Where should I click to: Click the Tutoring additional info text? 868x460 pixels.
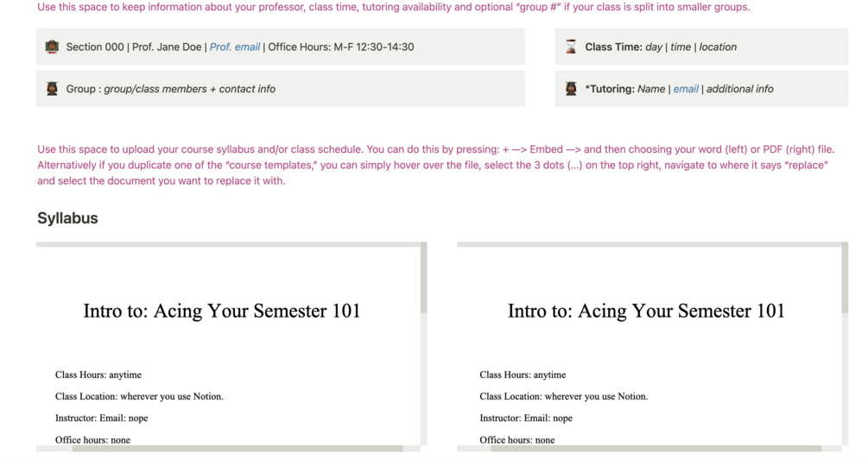tap(740, 89)
